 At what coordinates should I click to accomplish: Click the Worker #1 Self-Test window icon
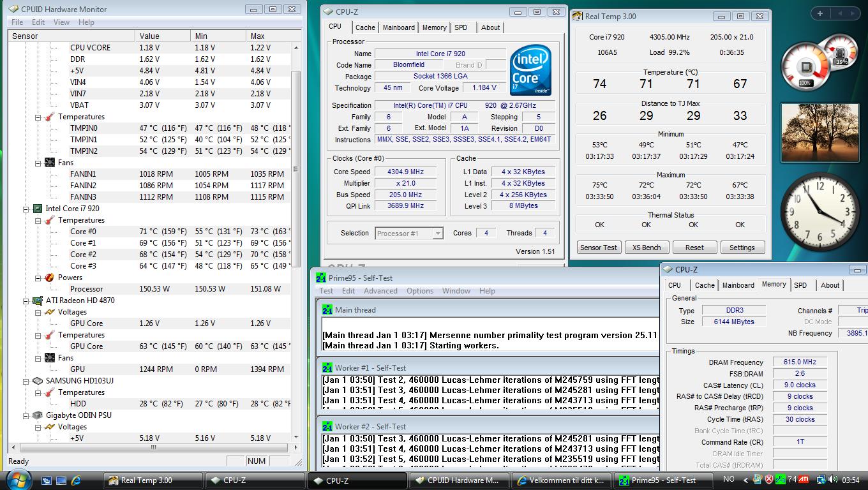tap(327, 367)
